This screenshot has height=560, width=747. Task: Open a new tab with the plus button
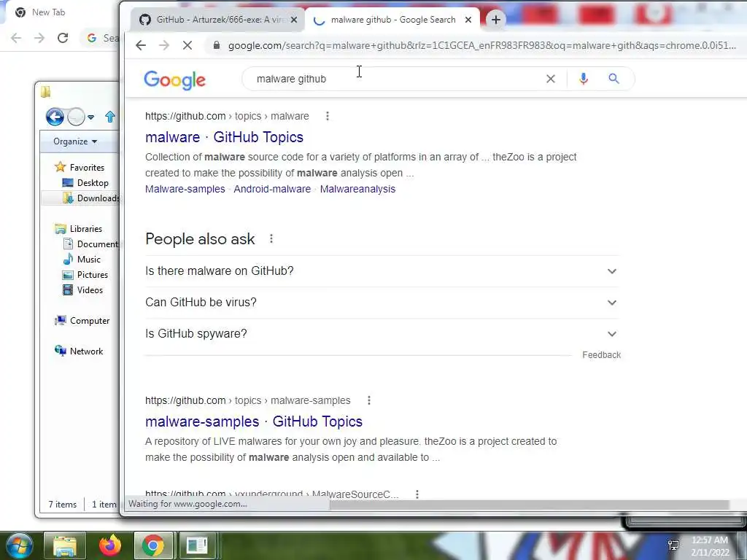click(x=496, y=20)
